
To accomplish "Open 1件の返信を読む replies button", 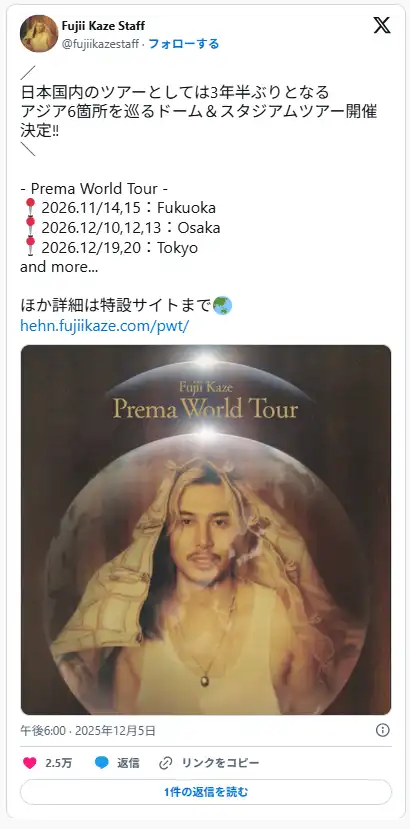I will (206, 792).
